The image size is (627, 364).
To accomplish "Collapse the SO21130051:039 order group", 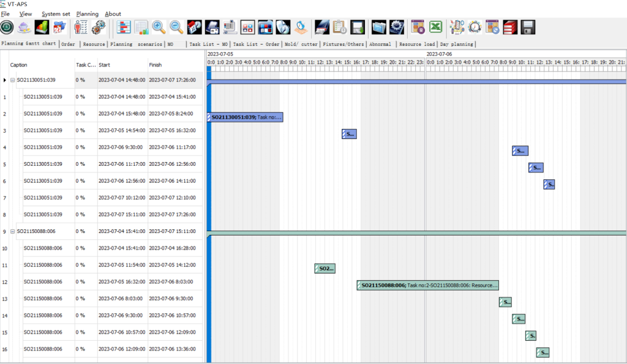I will (x=13, y=80).
